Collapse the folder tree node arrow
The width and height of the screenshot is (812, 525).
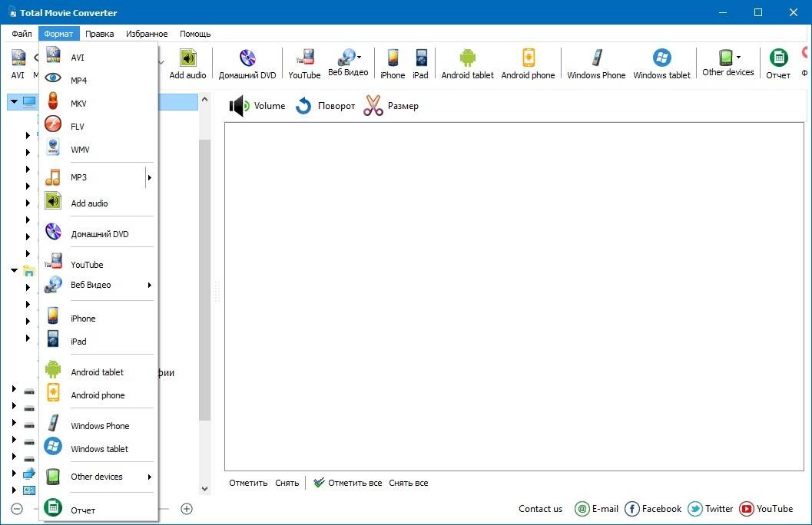click(14, 270)
